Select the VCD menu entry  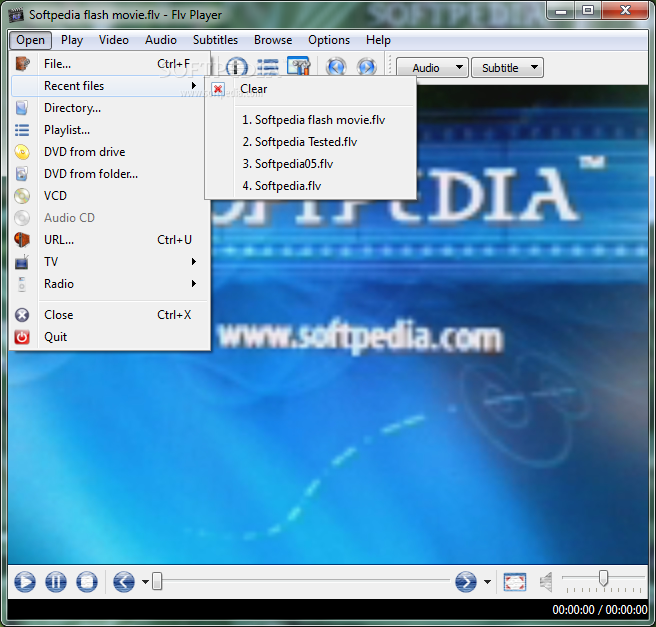click(x=110, y=196)
